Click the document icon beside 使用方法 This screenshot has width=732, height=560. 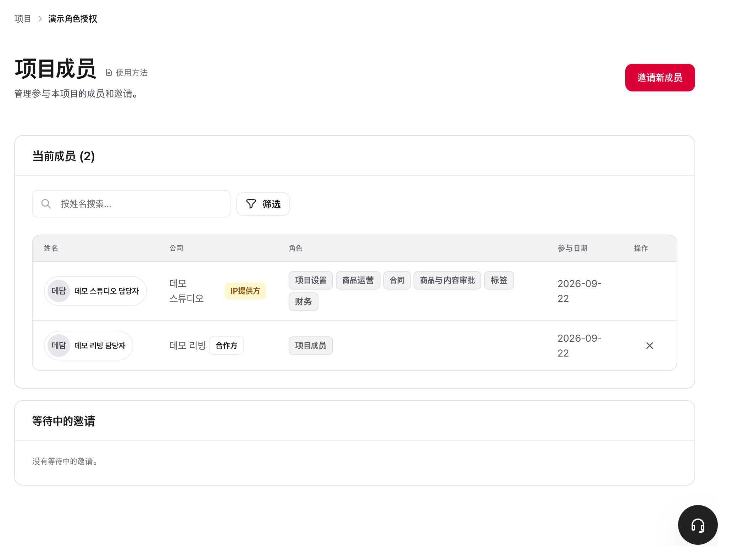click(109, 73)
